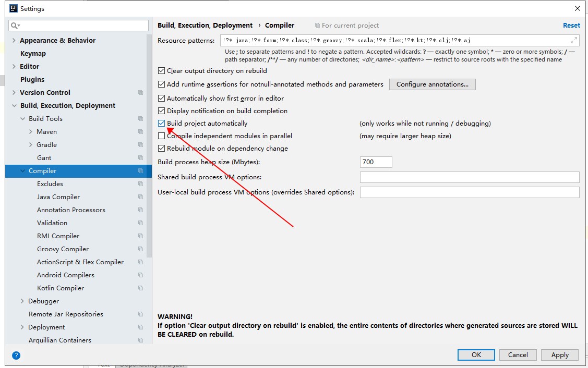Click project-level icon beside Kotlin Compiler

tap(140, 288)
